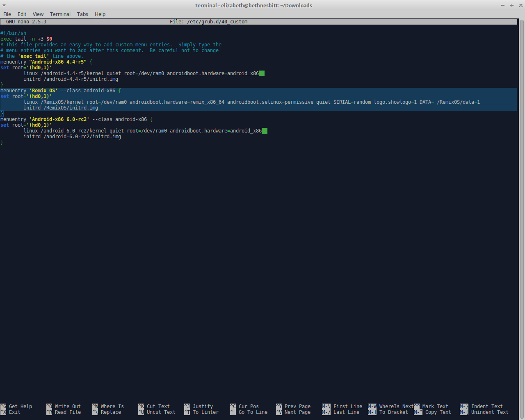Click the 'Exit' shortcut label
The width and height of the screenshot is (525, 420).
click(x=15, y=412)
